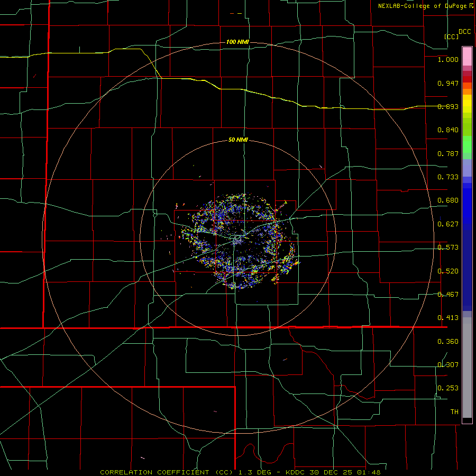Click the 0.787 scale value
Viewport: 476px width, 476px height.
(448, 153)
